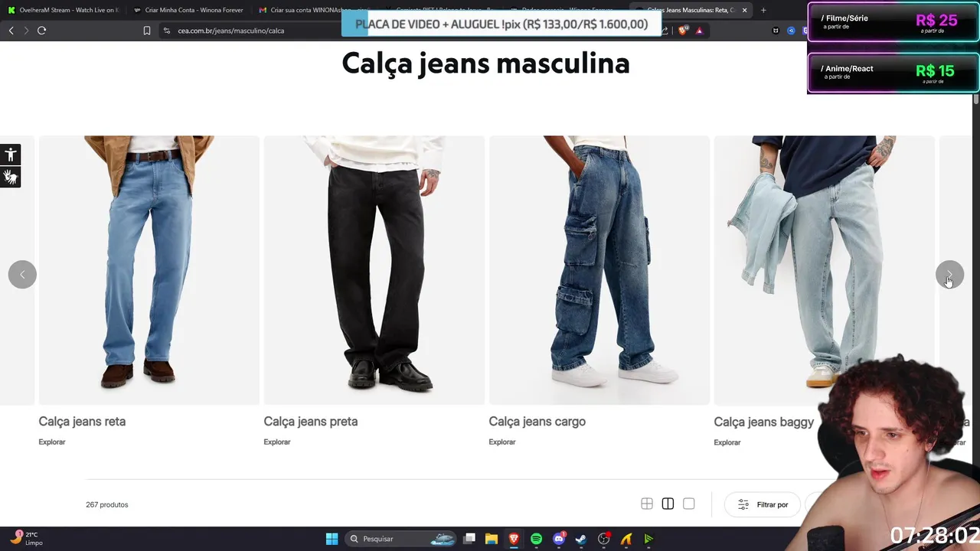Screen dimensions: 980x551
Task: Open File Explorer from taskbar
Action: tap(492, 539)
